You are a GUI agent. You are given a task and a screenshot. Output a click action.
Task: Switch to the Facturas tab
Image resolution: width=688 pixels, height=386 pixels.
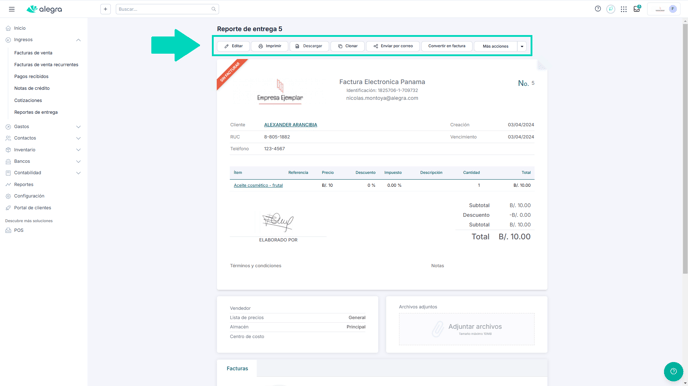(x=237, y=368)
